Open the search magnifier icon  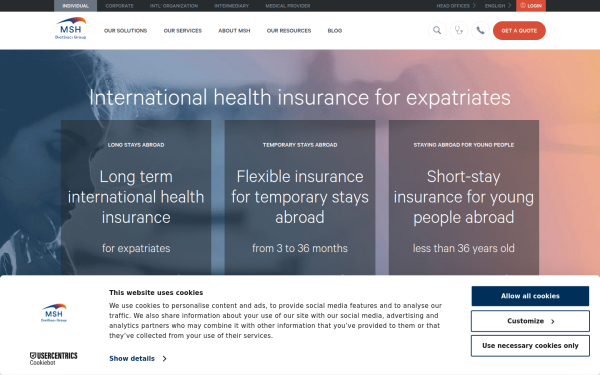(437, 31)
